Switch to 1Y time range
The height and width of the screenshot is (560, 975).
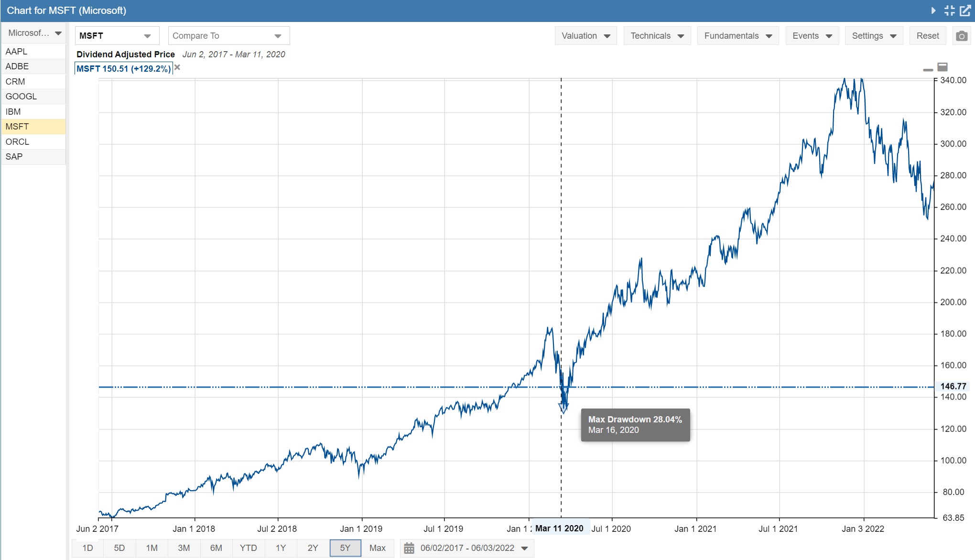click(281, 548)
